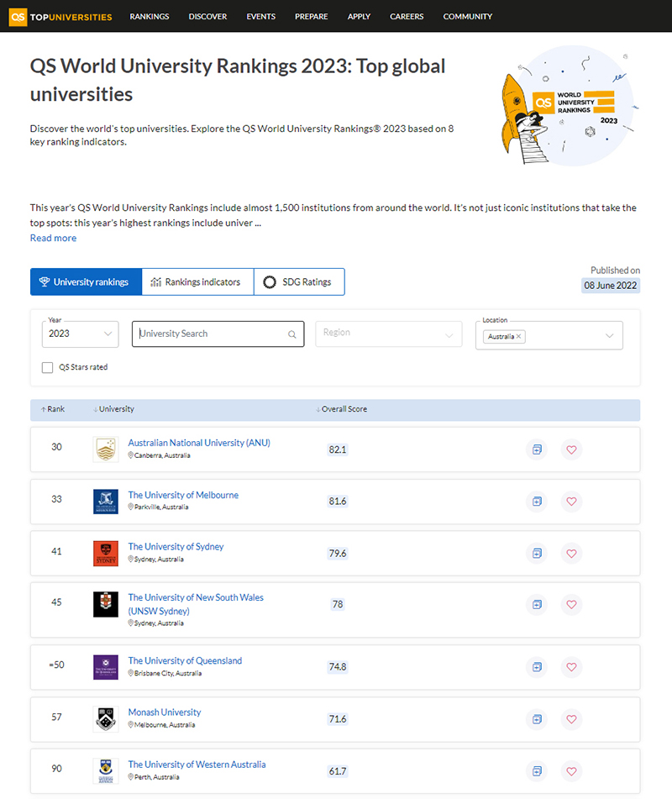This screenshot has width=672, height=799.
Task: Open the Year 2023 dropdown
Action: pos(81,334)
